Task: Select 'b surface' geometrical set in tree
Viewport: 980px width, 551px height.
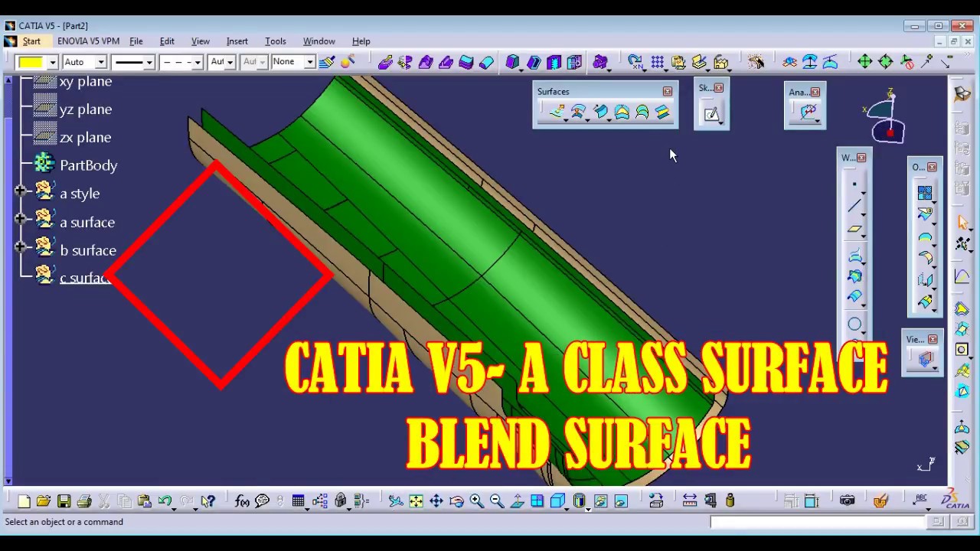Action: coord(88,250)
